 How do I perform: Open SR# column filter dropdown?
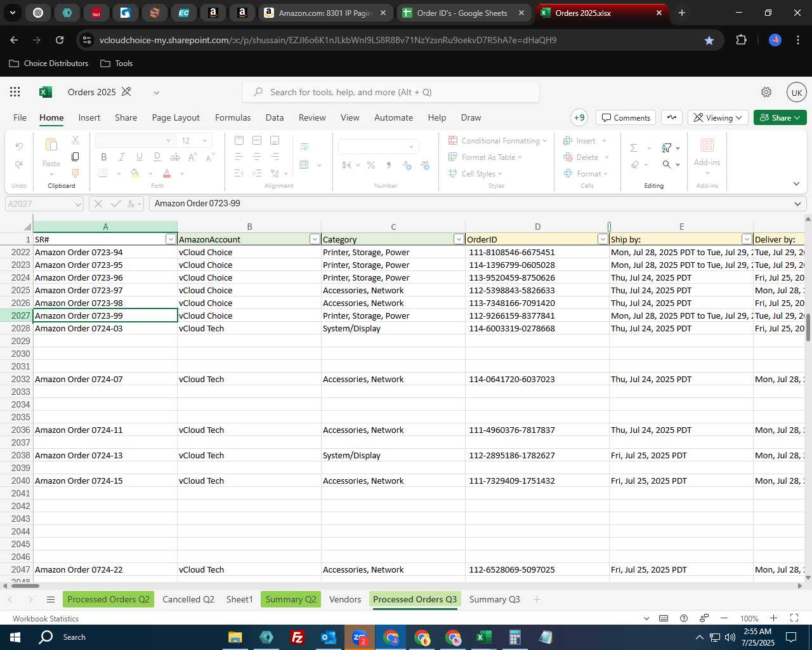tap(171, 239)
